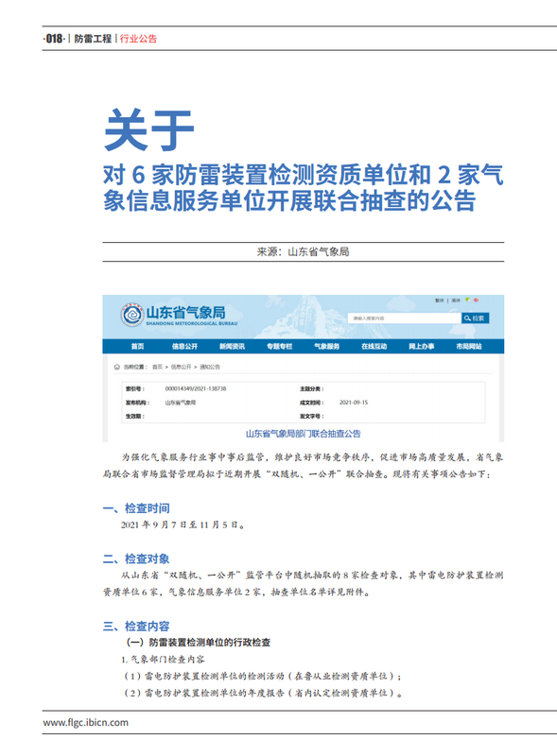Click the title 山东省气象局部门联合抽查公告
Screen dimensions: 557x756
[x=304, y=434]
